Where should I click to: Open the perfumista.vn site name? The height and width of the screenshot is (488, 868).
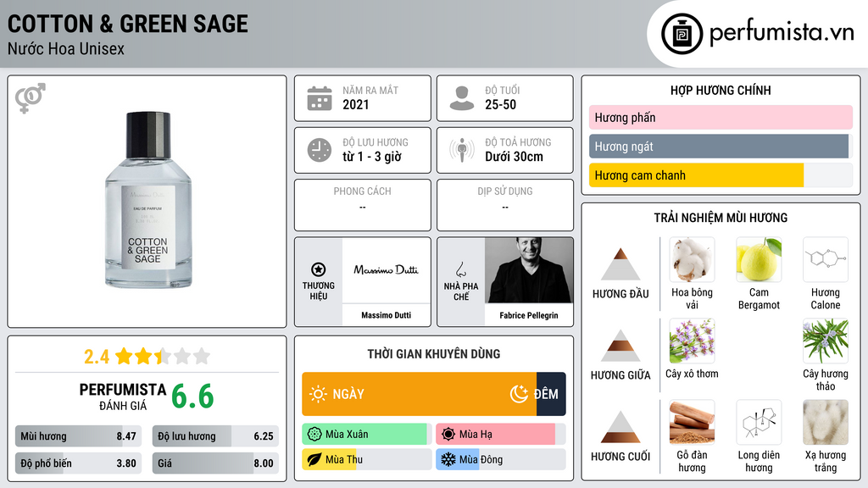click(x=782, y=32)
